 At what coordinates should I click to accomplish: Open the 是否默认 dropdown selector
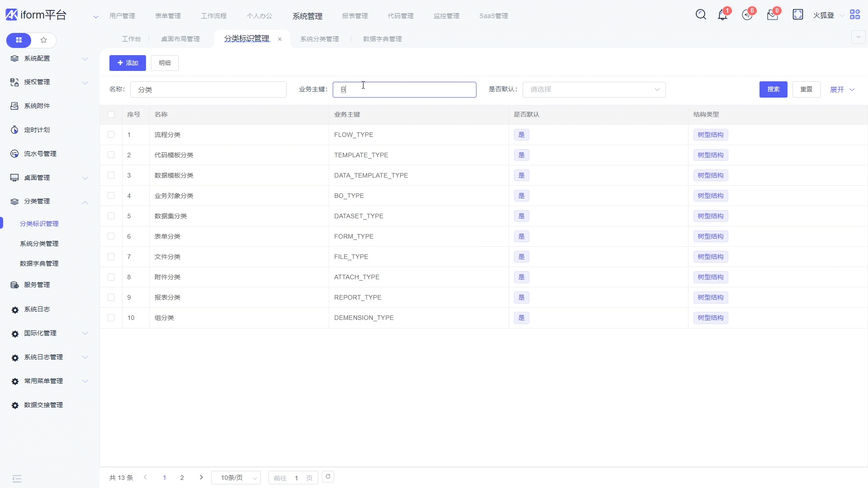tap(594, 89)
